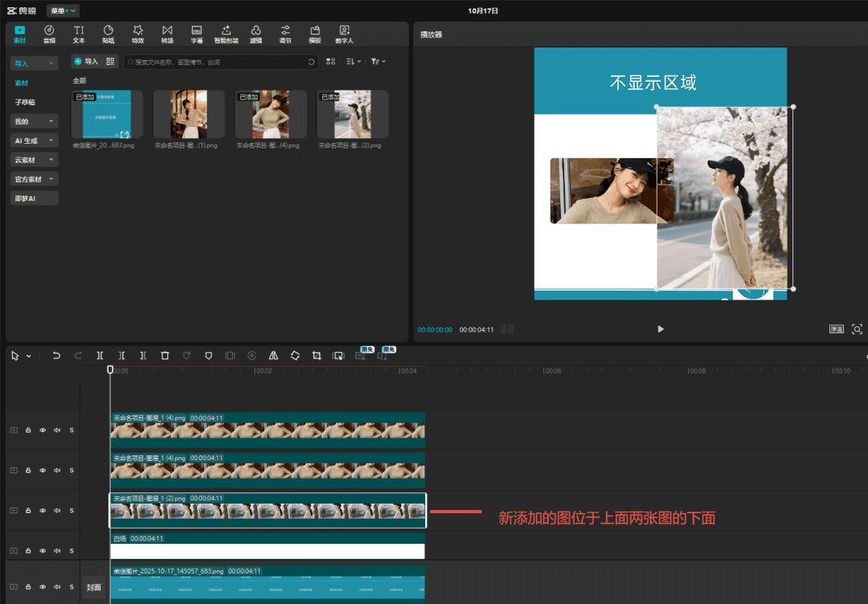Viewport: 868px width, 604px height.
Task: Hide the top track using eye icon
Action: [x=43, y=431]
